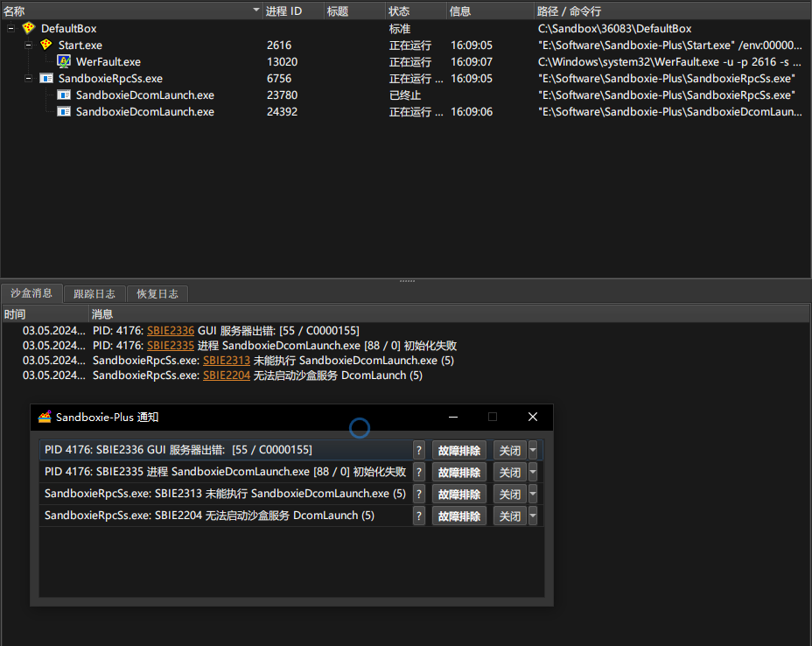
Task: Collapse the DefaultBox tree node
Action: tap(11, 29)
